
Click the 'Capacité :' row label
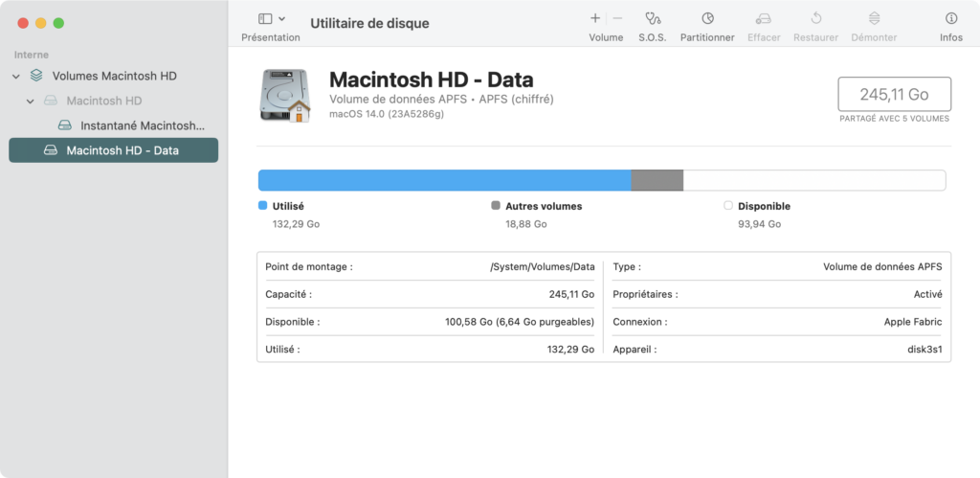289,294
